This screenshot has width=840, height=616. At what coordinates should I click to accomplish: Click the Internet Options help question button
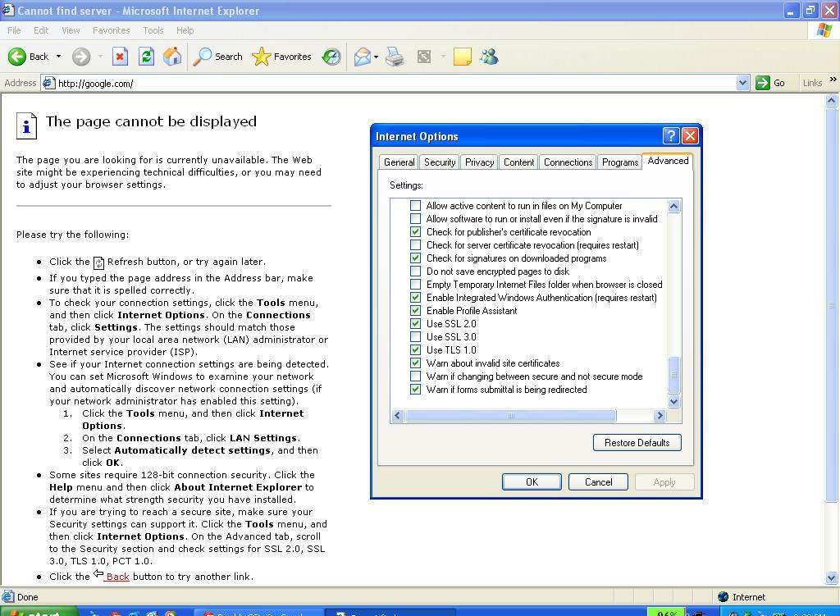click(x=671, y=136)
